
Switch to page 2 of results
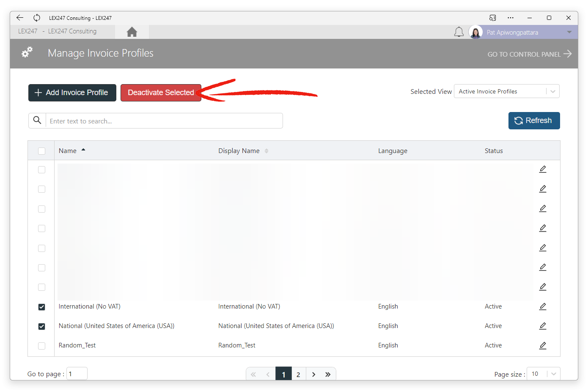pyautogui.click(x=298, y=375)
